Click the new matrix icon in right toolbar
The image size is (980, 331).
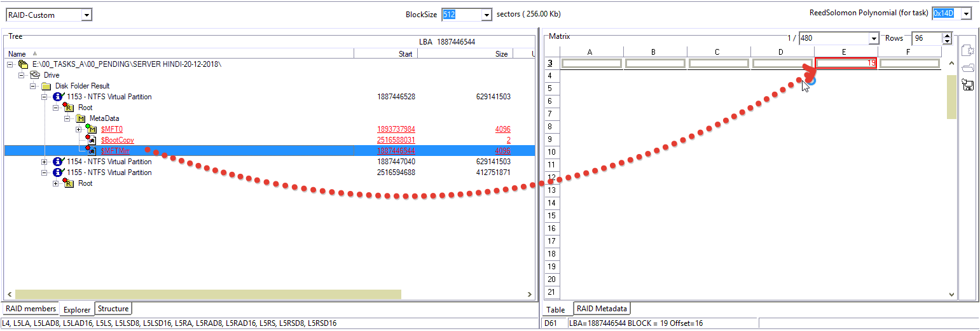968,51
